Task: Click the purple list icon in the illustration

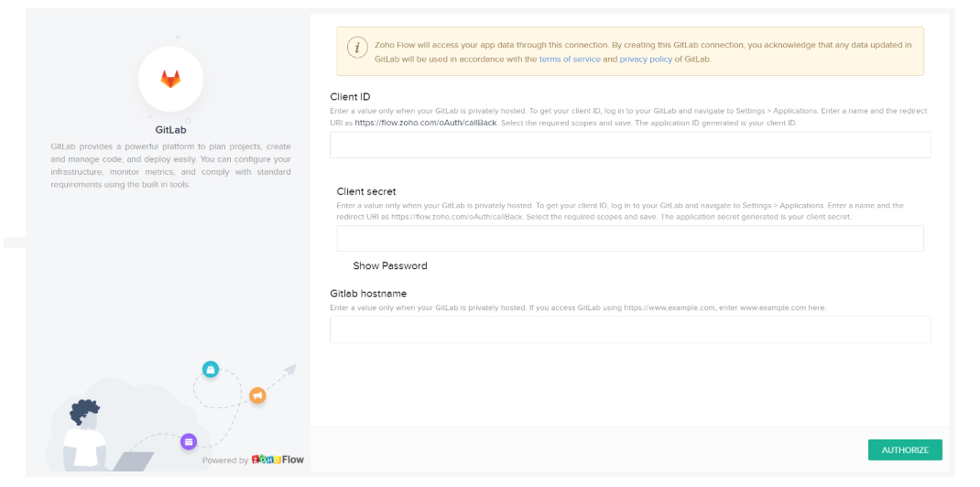Action: tap(189, 442)
